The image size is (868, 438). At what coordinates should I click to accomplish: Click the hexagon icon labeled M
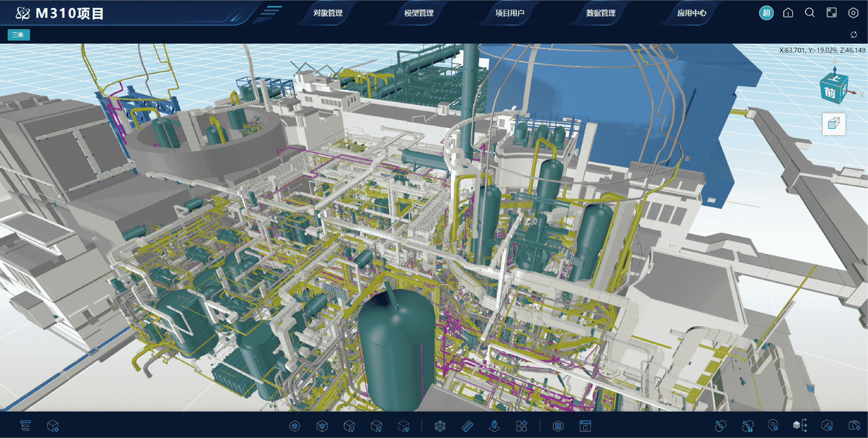tap(747, 426)
